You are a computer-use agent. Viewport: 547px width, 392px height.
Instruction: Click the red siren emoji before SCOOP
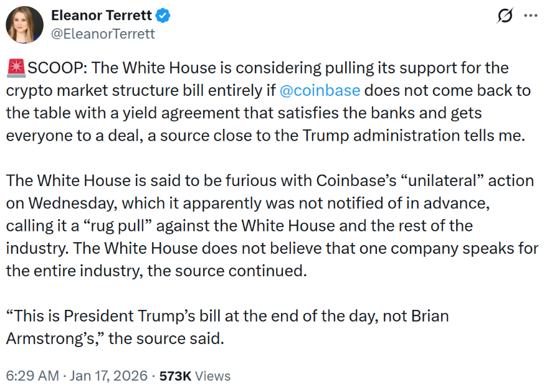tap(16, 68)
